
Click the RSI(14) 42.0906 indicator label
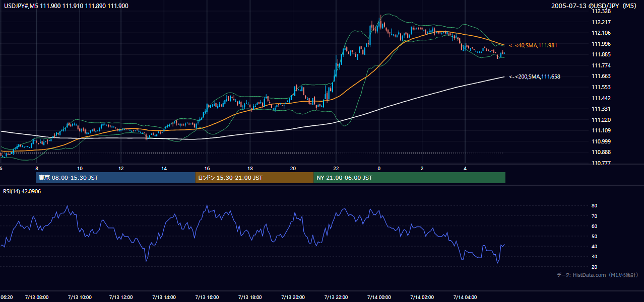22,191
